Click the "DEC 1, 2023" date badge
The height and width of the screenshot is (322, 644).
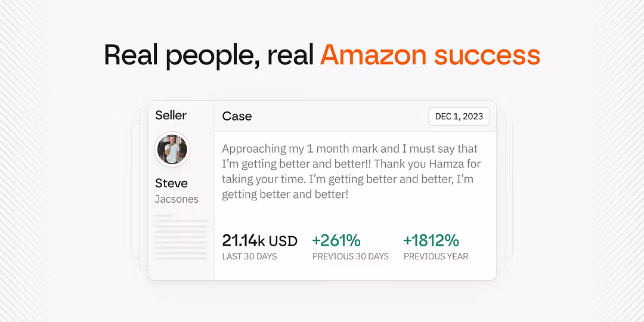[x=459, y=116]
